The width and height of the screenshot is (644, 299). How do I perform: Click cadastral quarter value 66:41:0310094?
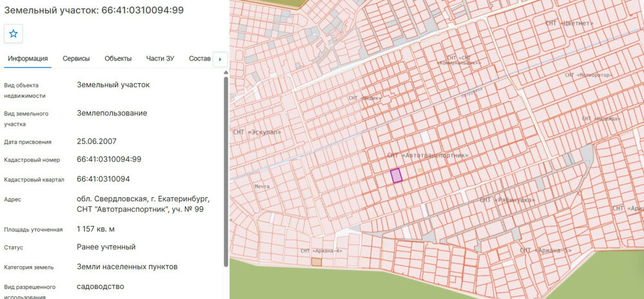pyautogui.click(x=103, y=179)
